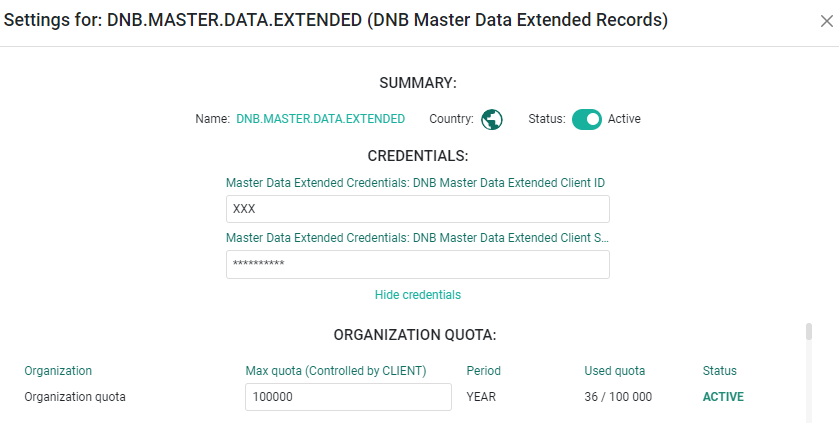Image resolution: width=839 pixels, height=423 pixels.
Task: Click the Country globe icon
Action: pyautogui.click(x=491, y=119)
